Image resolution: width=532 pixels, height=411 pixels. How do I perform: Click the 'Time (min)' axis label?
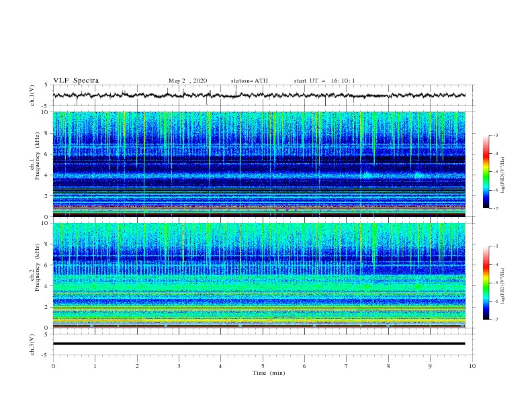coord(269,373)
